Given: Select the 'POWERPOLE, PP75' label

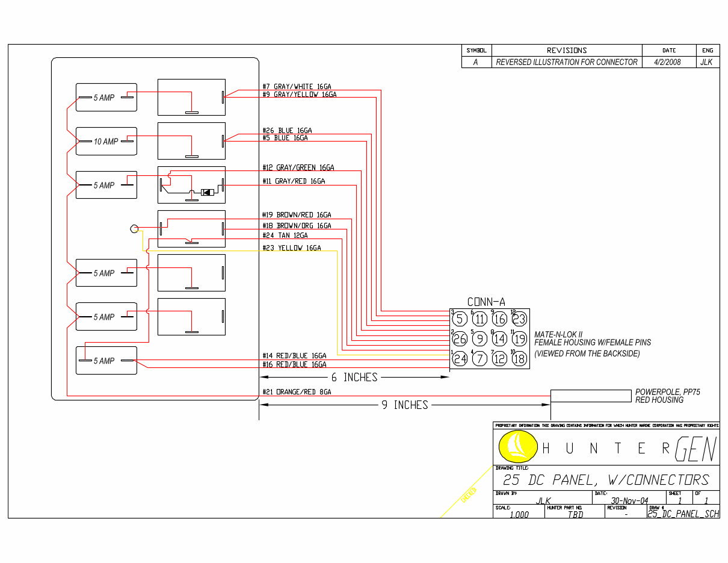Looking at the screenshot, I should pyautogui.click(x=668, y=392).
